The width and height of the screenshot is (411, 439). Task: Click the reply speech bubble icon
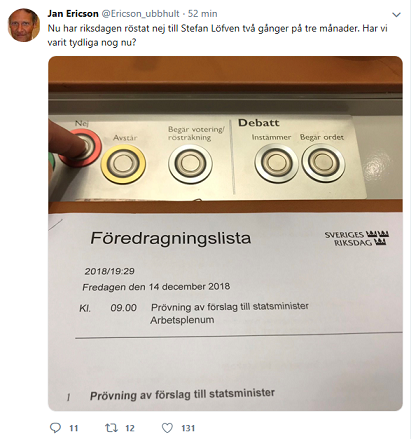pos(55,428)
